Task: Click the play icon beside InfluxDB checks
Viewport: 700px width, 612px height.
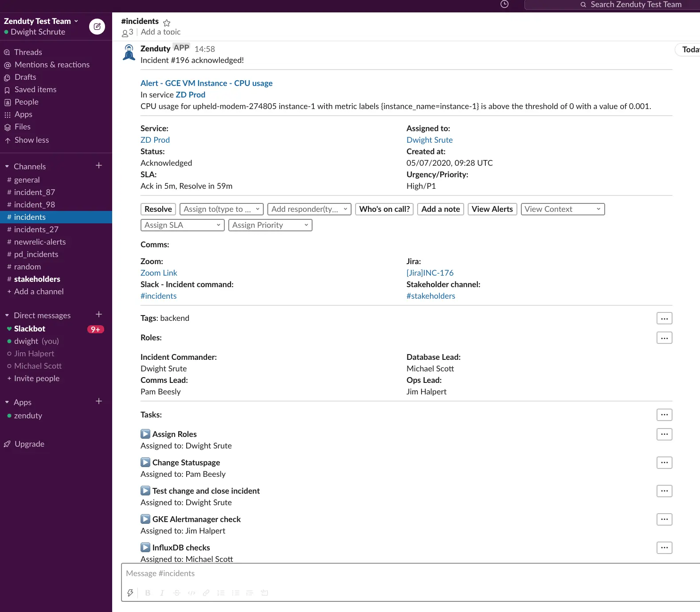Action: pyautogui.click(x=145, y=547)
